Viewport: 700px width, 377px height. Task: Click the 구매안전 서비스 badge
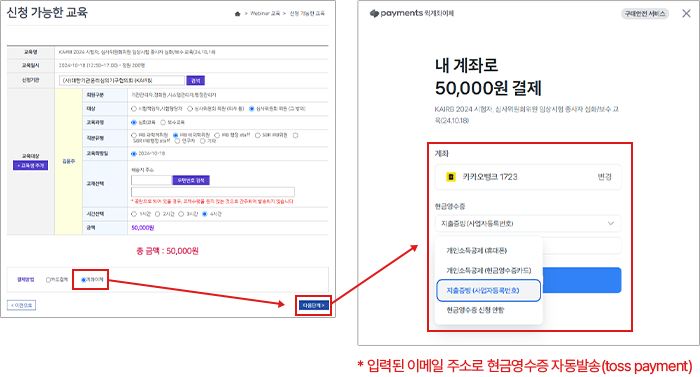[x=645, y=14]
